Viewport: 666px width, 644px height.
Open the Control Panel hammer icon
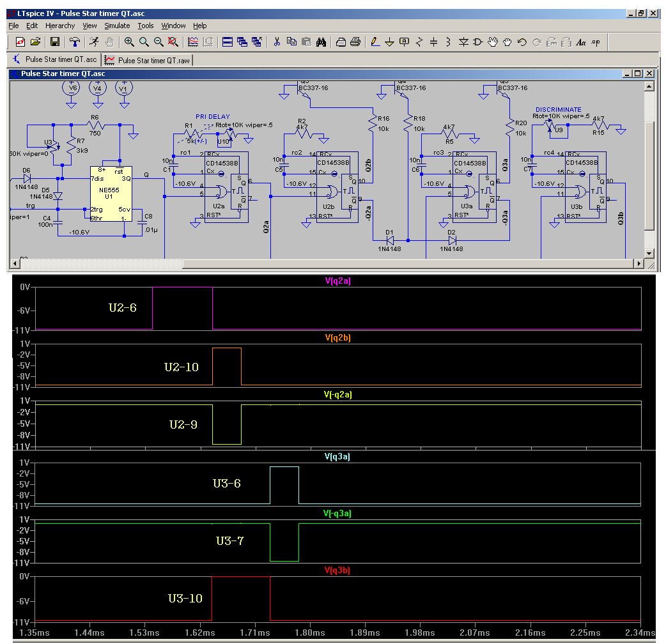(x=75, y=42)
